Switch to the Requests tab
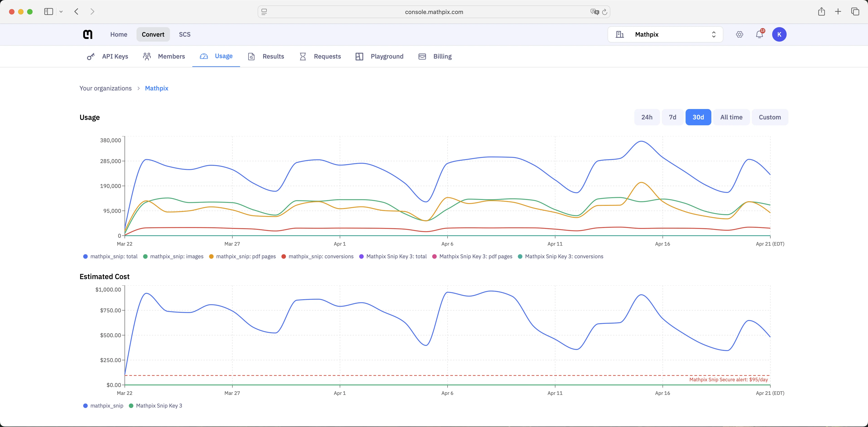868x427 pixels. [320, 57]
